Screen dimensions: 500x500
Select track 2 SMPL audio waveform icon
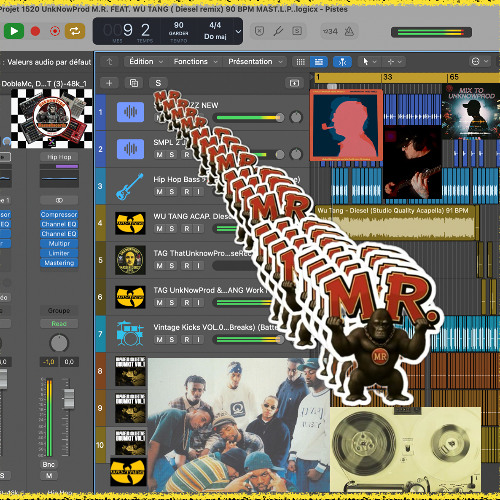(x=130, y=149)
